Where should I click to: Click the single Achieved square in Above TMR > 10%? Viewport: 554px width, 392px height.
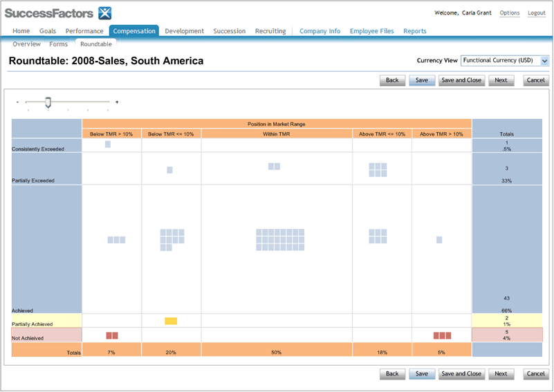click(x=439, y=240)
